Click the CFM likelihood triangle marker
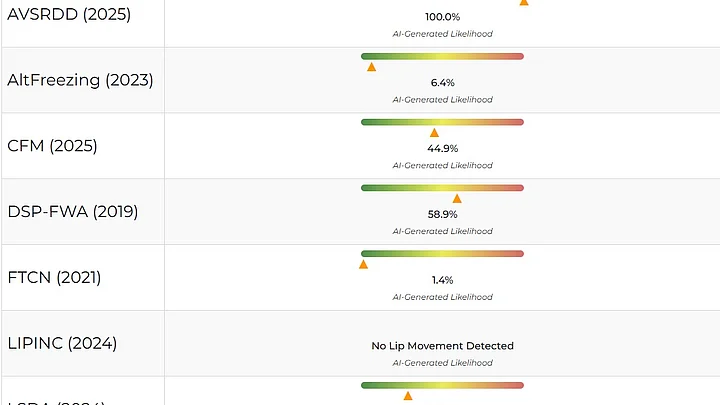The height and width of the screenshot is (405, 720). (x=434, y=133)
